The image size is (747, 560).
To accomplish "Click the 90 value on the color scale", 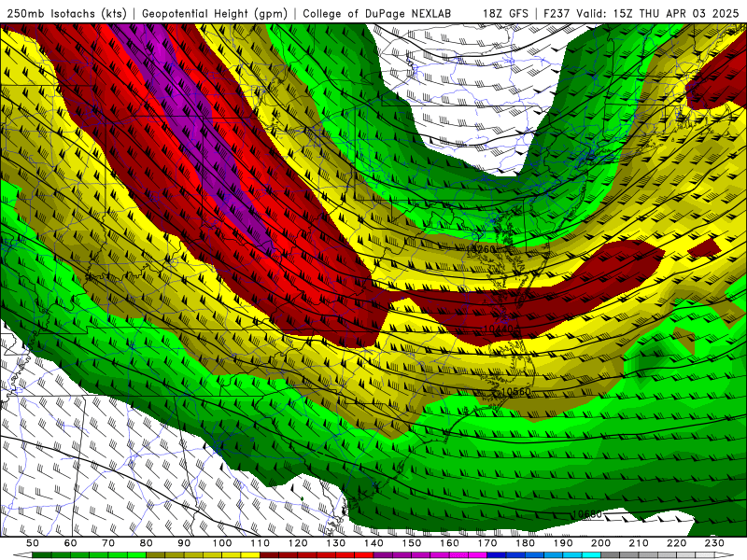I will pos(184,543).
